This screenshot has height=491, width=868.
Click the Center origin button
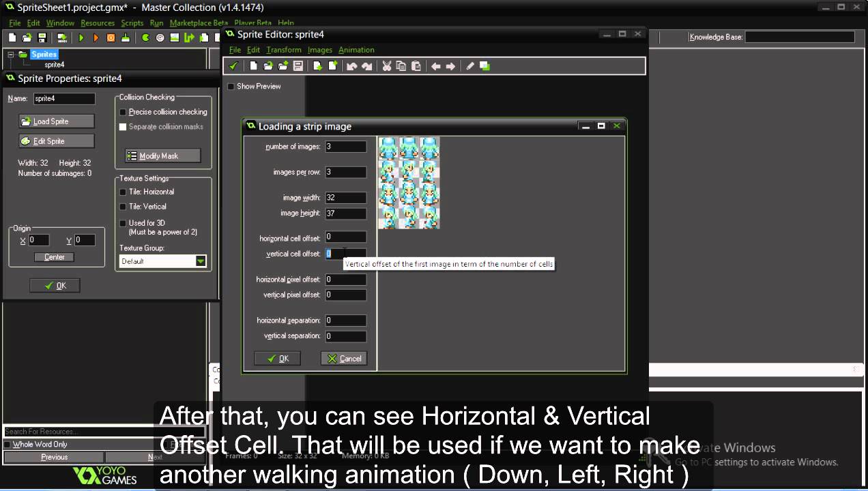pos(55,257)
